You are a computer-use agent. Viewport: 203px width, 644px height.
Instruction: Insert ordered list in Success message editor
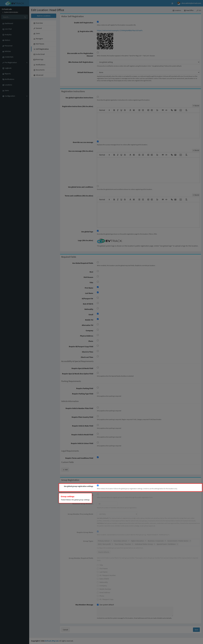click(x=139, y=155)
